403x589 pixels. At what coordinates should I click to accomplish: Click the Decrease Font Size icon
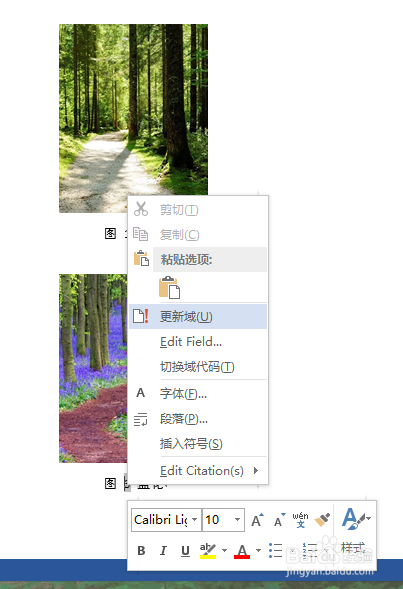[279, 520]
